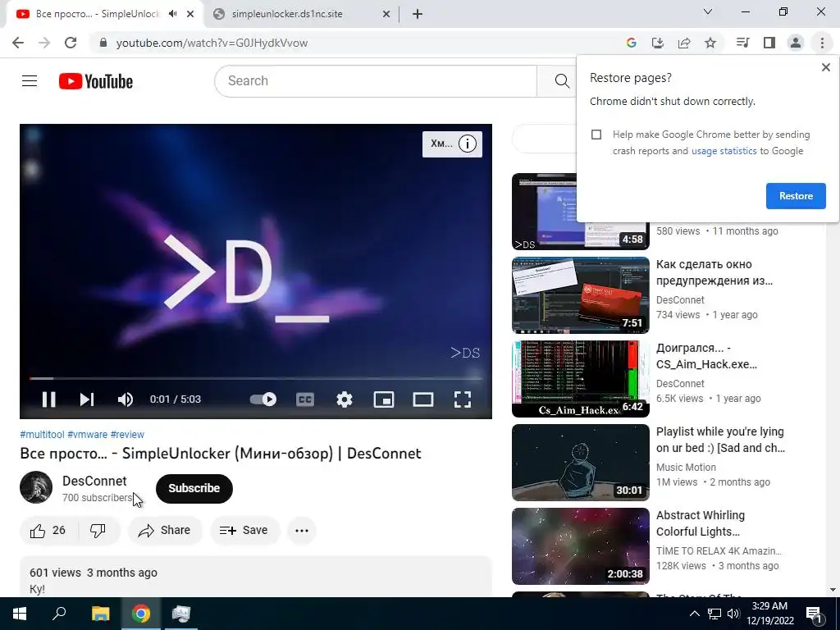Click the install/download page icon
Image resolution: width=840 pixels, height=630 pixels.
(658, 43)
